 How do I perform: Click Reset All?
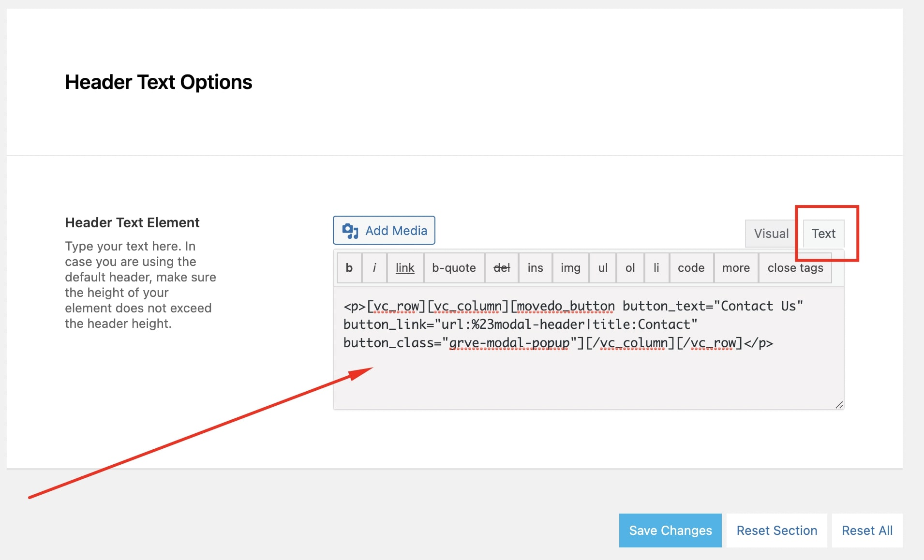[866, 530]
